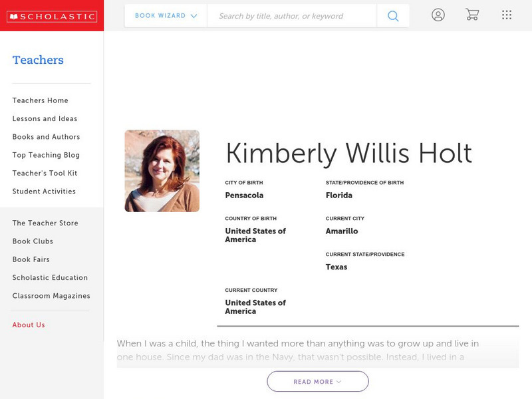Click the Scholastic logo
The image size is (532, 399).
(x=52, y=16)
